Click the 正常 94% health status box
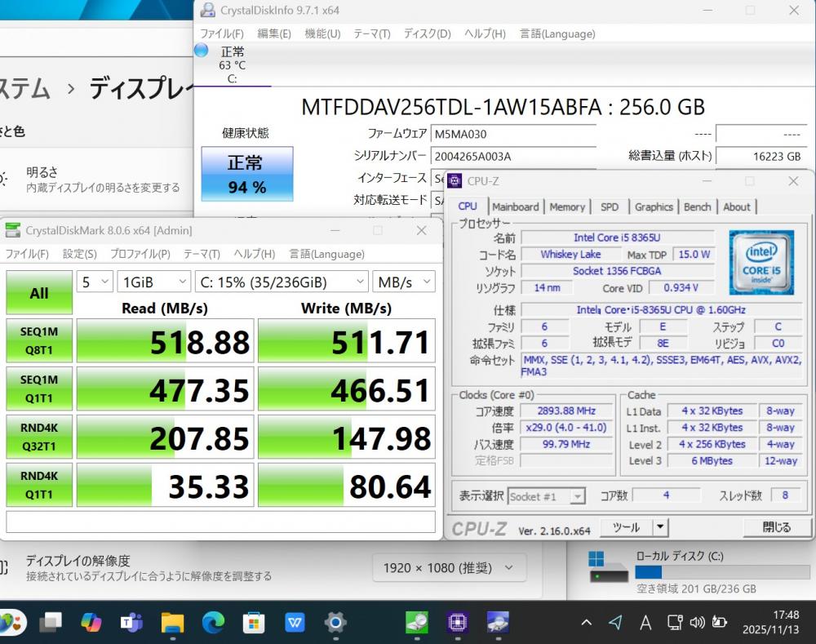816x644 pixels. (x=246, y=174)
